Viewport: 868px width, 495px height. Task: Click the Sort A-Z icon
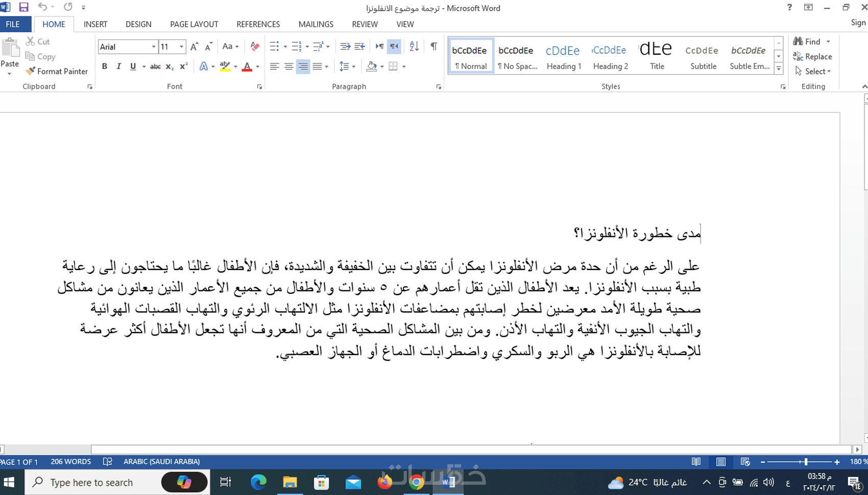414,46
